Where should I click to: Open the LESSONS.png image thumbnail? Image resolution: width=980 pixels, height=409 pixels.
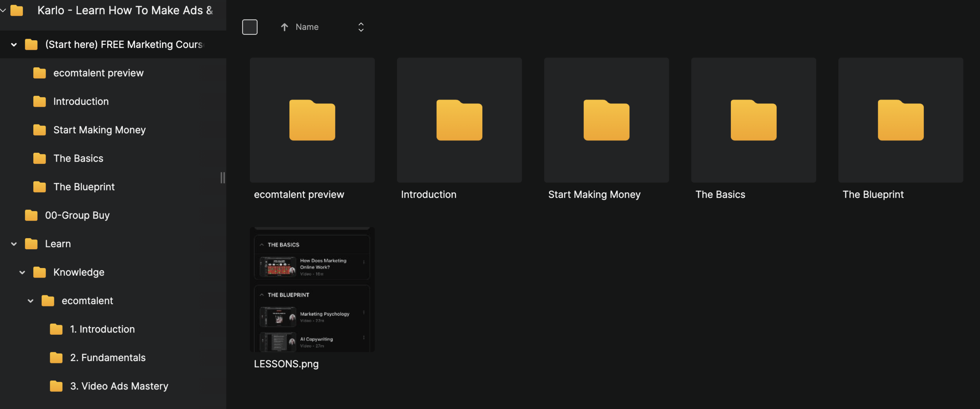click(312, 290)
